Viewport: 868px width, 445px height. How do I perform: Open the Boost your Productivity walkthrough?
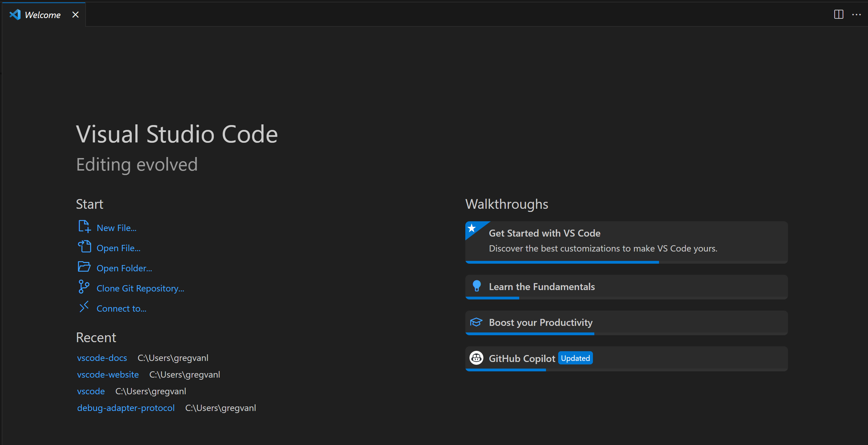[x=540, y=323]
